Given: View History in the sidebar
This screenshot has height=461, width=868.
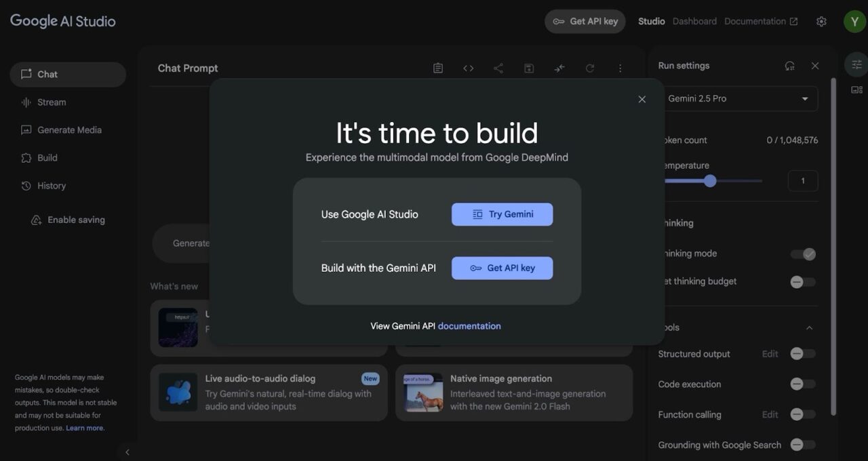Looking at the screenshot, I should pyautogui.click(x=68, y=186).
